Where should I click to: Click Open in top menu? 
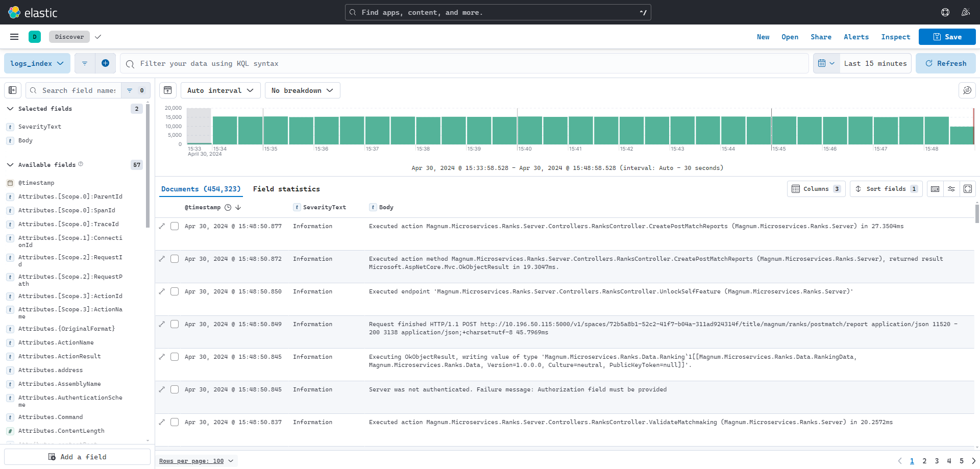(x=790, y=37)
